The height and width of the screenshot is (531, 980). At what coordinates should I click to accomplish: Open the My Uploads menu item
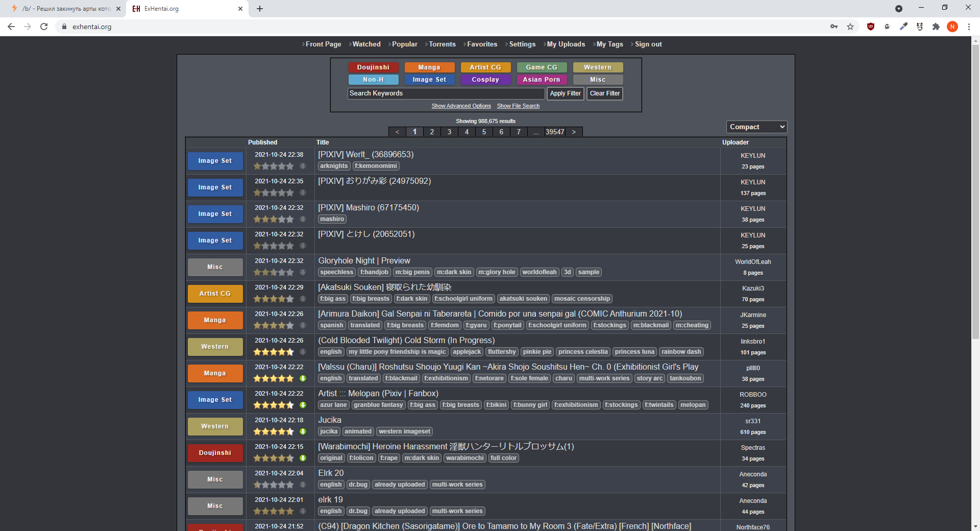click(566, 44)
